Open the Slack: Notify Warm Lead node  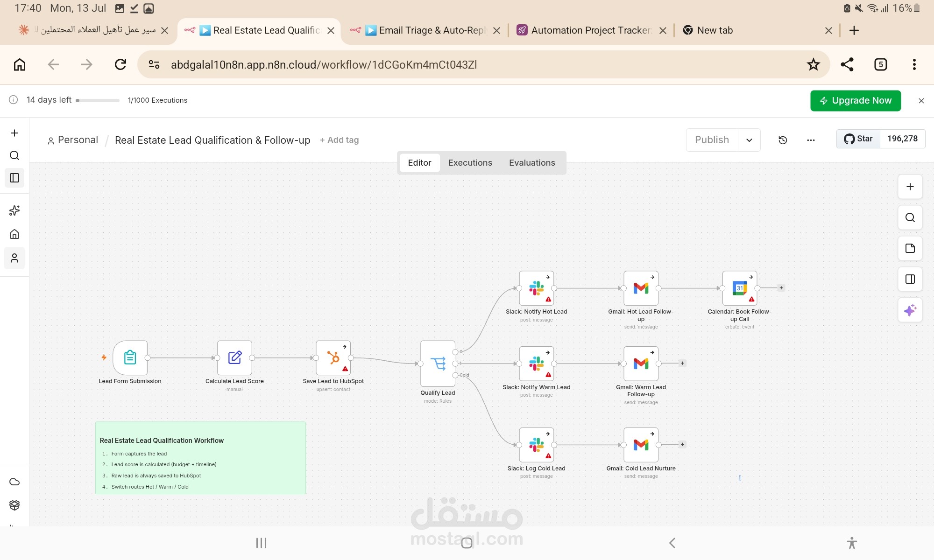(x=537, y=364)
